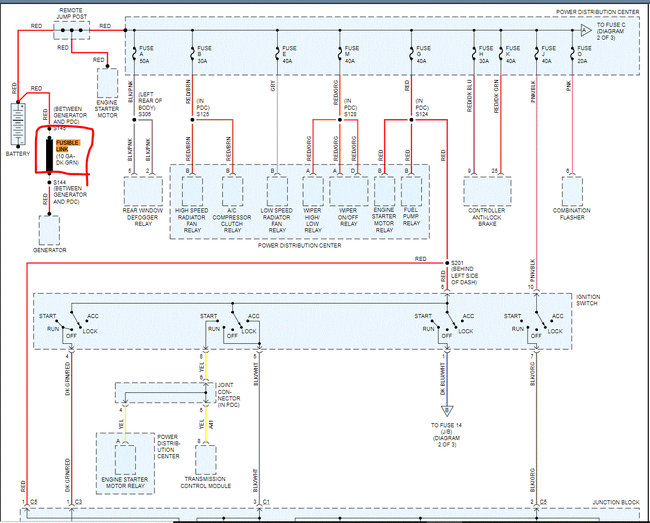This screenshot has height=523, width=650.
Task: Select the S144 splice label
Action: click(x=59, y=182)
